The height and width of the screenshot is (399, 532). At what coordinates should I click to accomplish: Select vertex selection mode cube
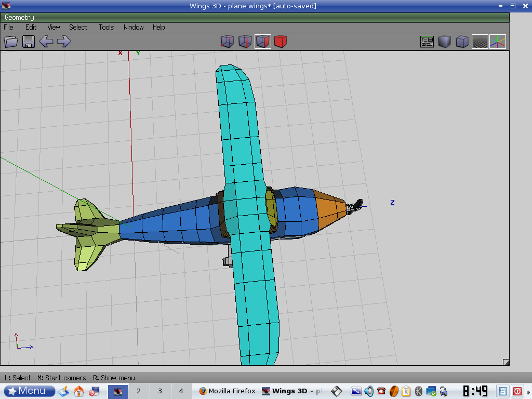[228, 42]
